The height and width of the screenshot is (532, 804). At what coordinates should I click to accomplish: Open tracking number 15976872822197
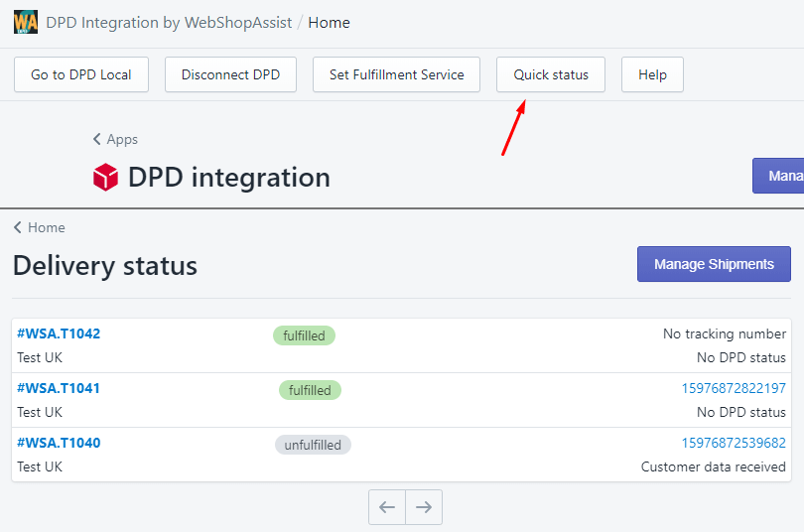tap(734, 388)
